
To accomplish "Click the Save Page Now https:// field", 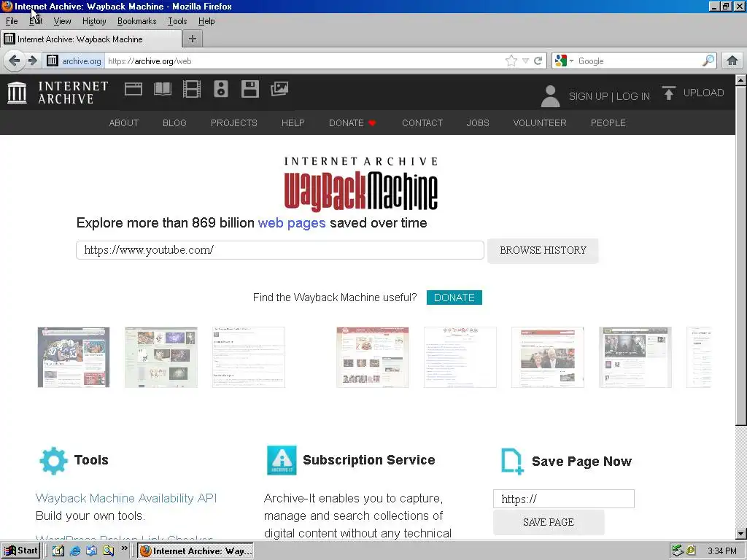I will click(564, 499).
